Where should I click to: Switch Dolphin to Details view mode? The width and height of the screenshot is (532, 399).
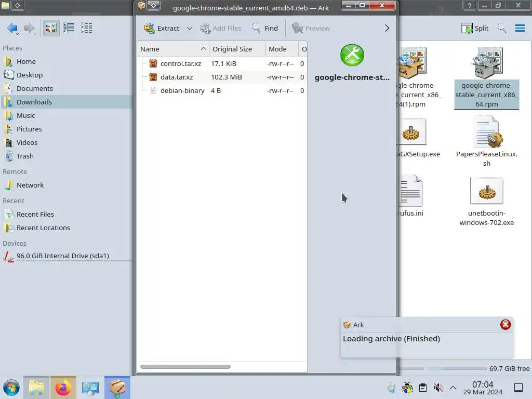click(x=87, y=28)
